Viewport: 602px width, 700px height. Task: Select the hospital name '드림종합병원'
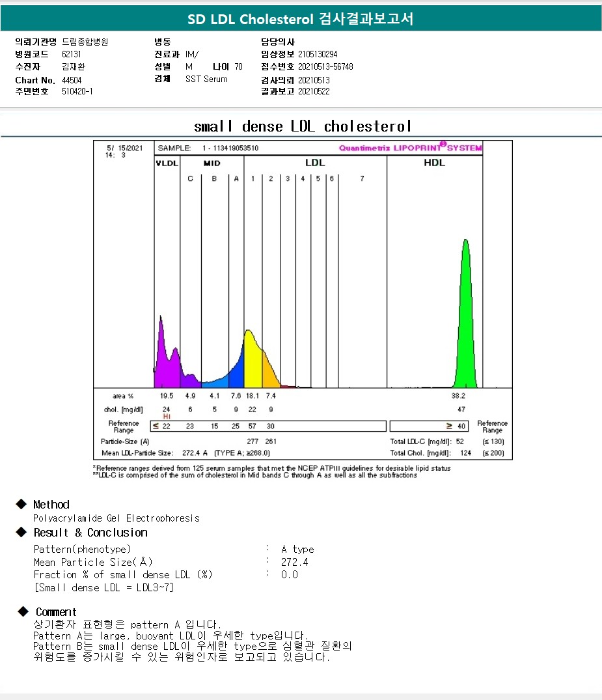pyautogui.click(x=85, y=42)
